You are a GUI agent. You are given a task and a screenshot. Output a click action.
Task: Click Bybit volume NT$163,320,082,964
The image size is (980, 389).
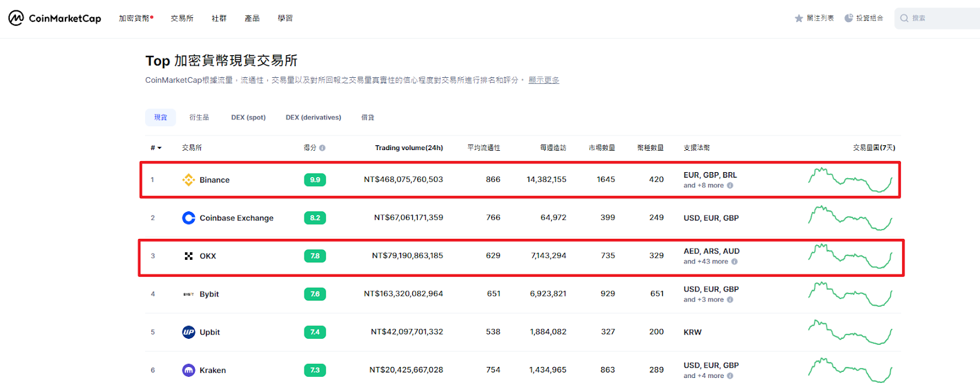click(x=404, y=294)
